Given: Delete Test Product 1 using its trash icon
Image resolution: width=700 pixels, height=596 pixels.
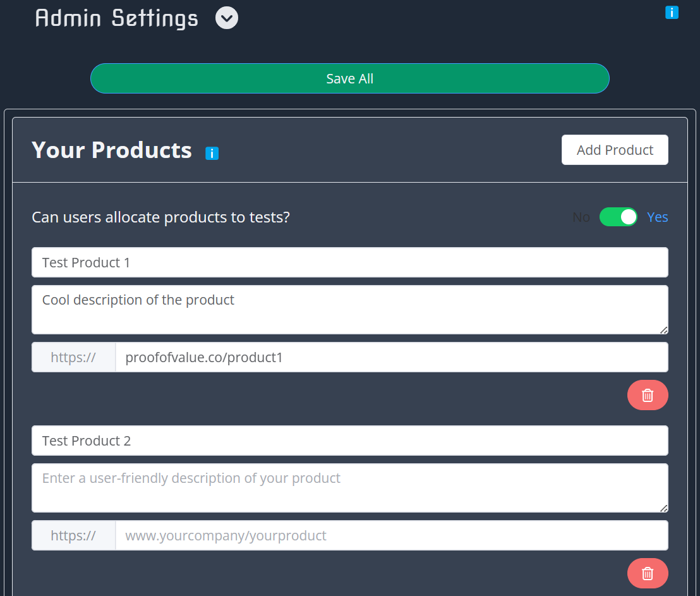Looking at the screenshot, I should tap(648, 394).
